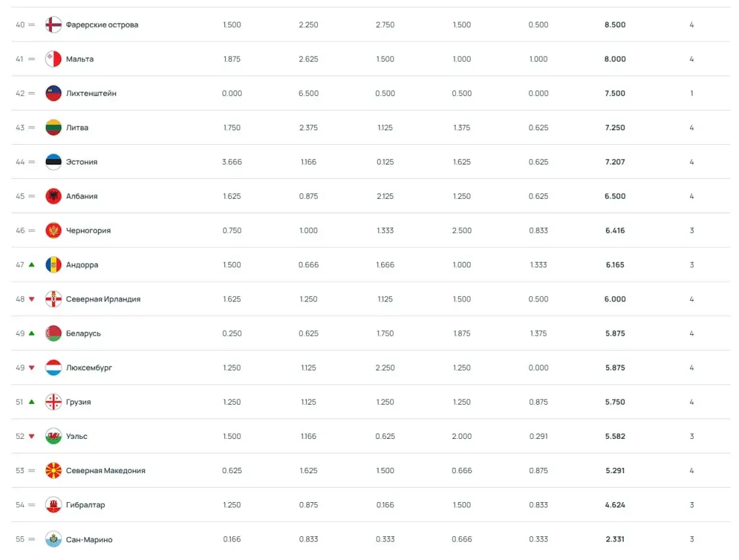Image resolution: width=739 pixels, height=560 pixels.
Task: Click green up arrow next to Грузия
Action: click(32, 401)
